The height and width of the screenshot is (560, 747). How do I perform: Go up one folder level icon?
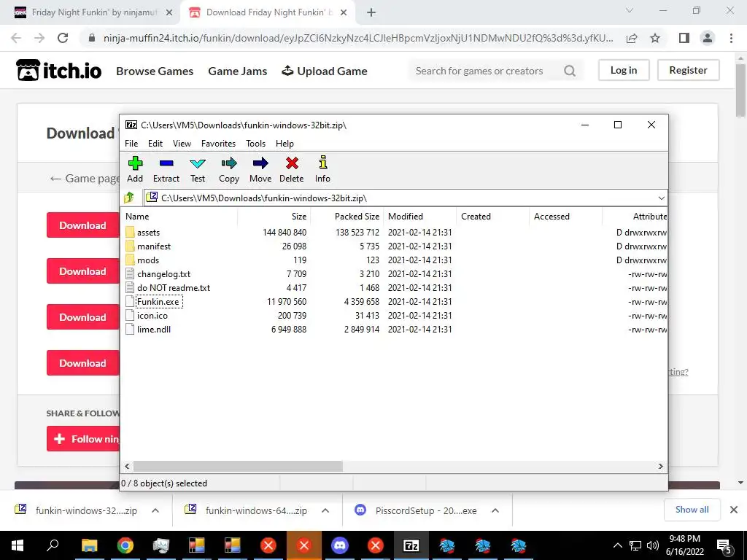tap(130, 197)
